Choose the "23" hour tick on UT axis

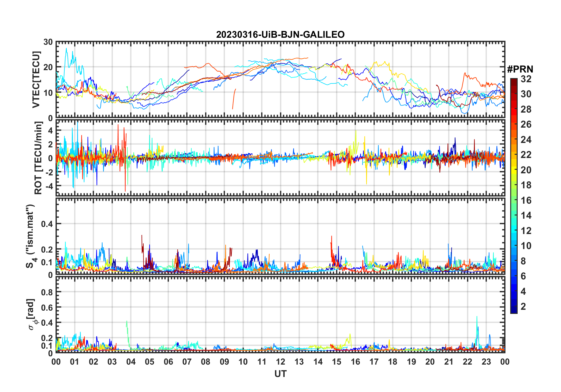pos(486,362)
